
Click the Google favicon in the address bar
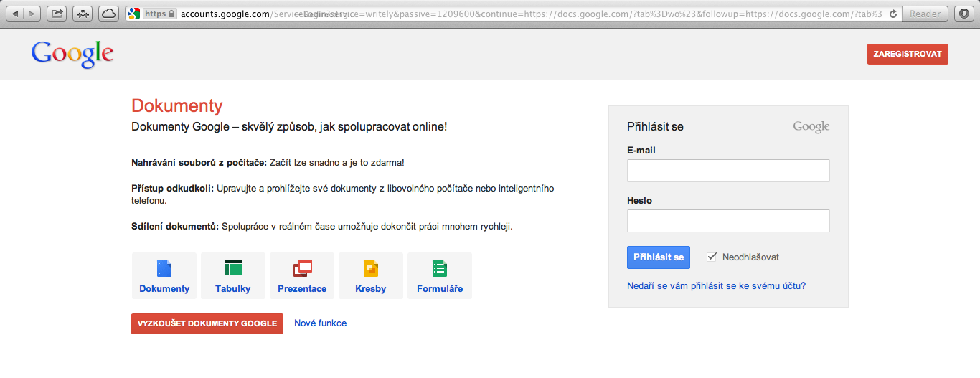point(133,14)
